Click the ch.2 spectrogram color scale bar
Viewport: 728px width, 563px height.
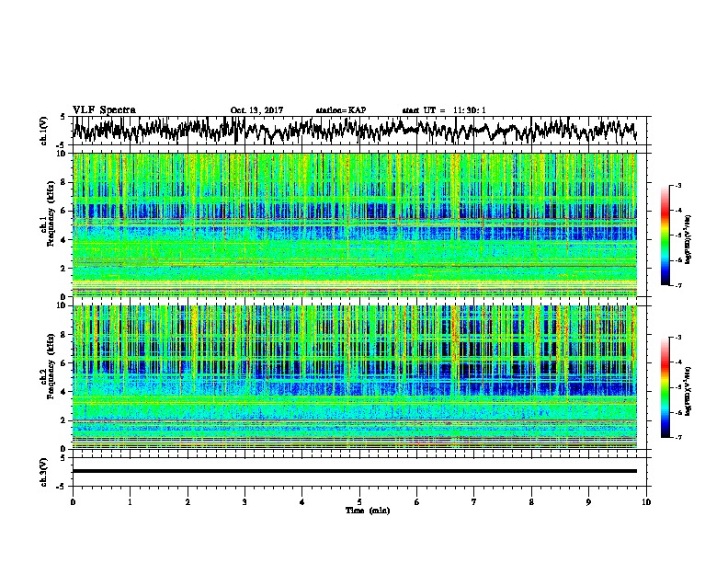tap(665, 387)
